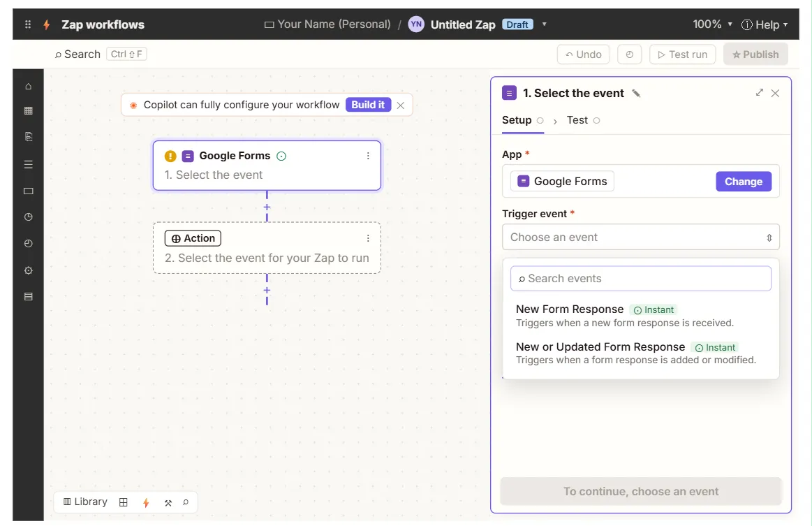Click the Test run button
Image resolution: width=812 pixels, height=526 pixels.
(682, 54)
